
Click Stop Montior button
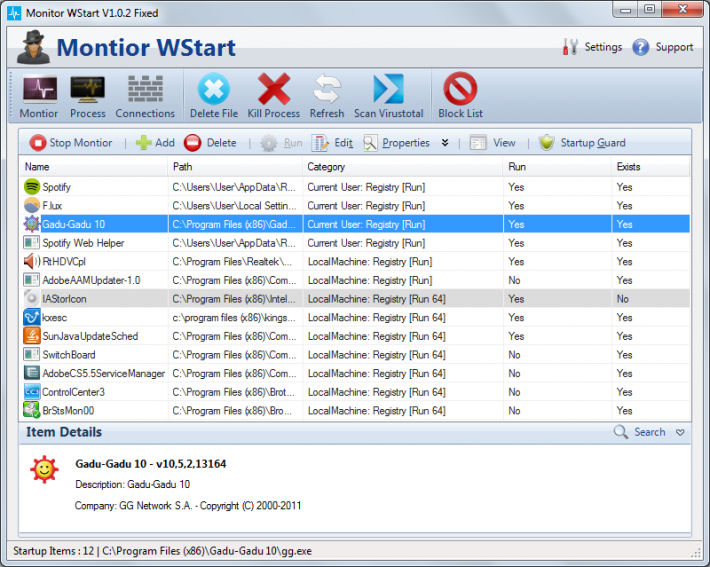click(x=71, y=143)
